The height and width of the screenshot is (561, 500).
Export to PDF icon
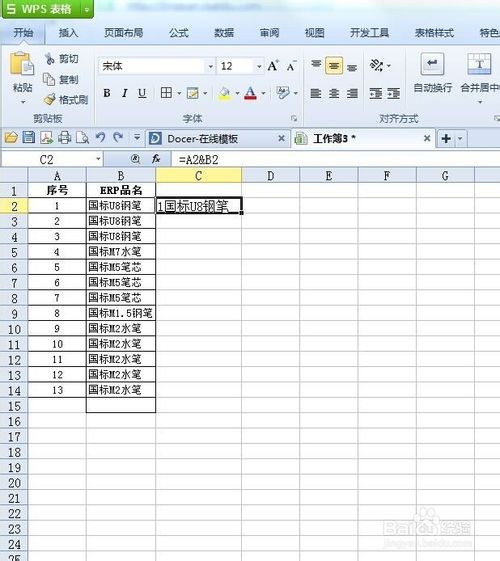pos(46,138)
